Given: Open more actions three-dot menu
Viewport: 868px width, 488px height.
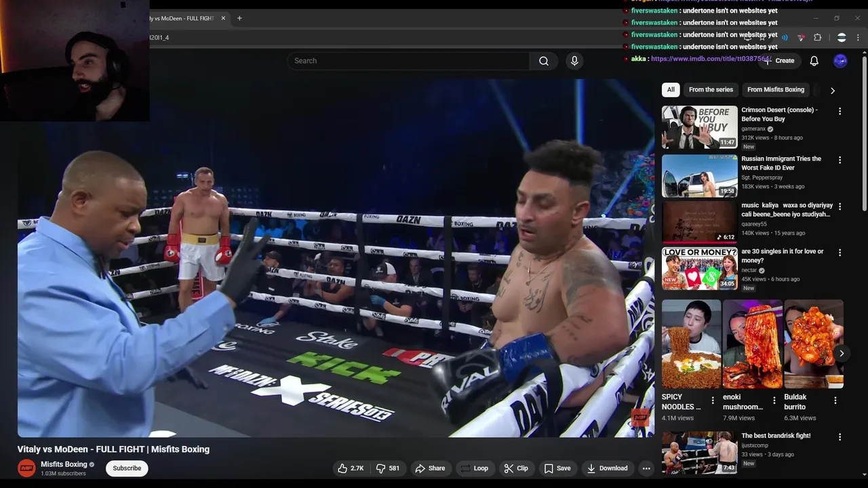Looking at the screenshot, I should [x=646, y=468].
